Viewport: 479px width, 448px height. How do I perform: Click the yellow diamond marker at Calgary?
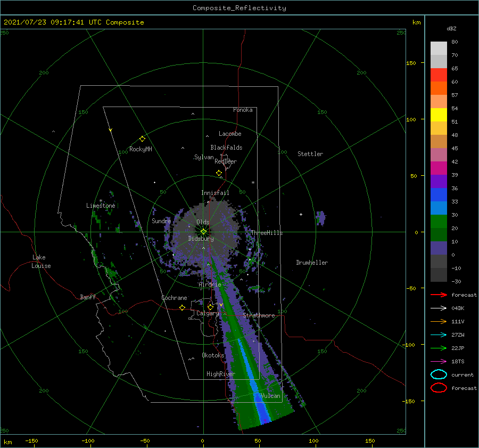[x=210, y=307]
